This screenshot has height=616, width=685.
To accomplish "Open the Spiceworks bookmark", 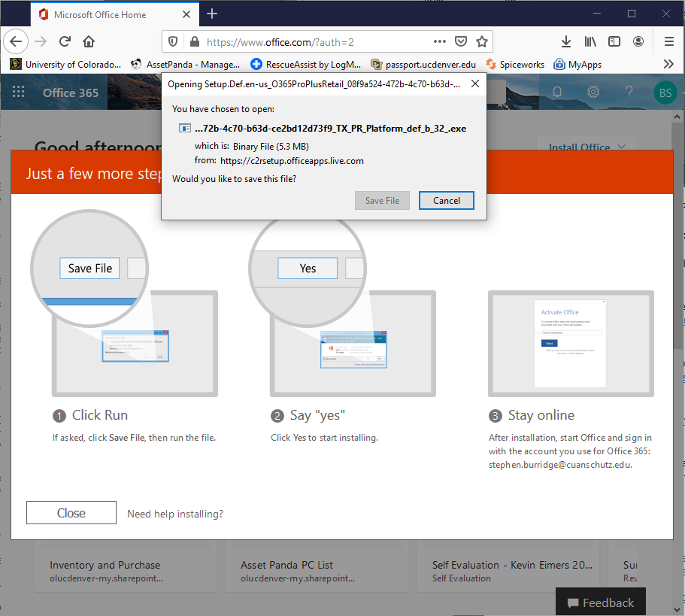I will (x=515, y=64).
